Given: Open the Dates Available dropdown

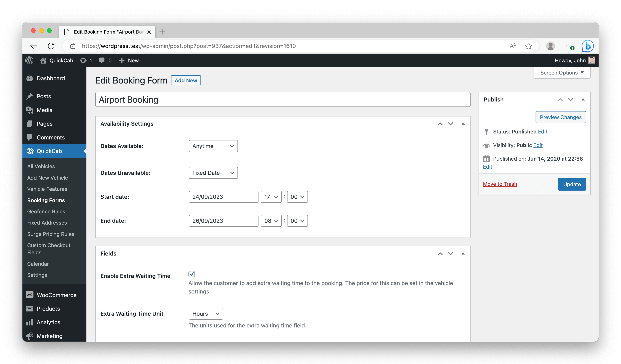Looking at the screenshot, I should click(x=213, y=146).
